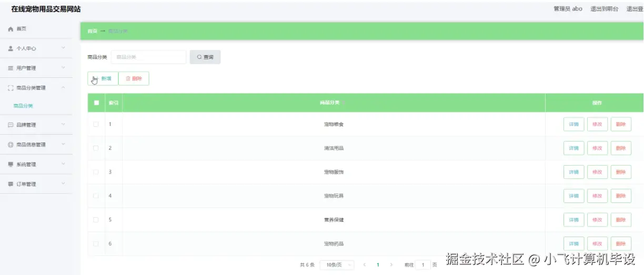This screenshot has width=644, height=275.
Task: Click 修改 for 清洁用品 row
Action: pos(597,148)
